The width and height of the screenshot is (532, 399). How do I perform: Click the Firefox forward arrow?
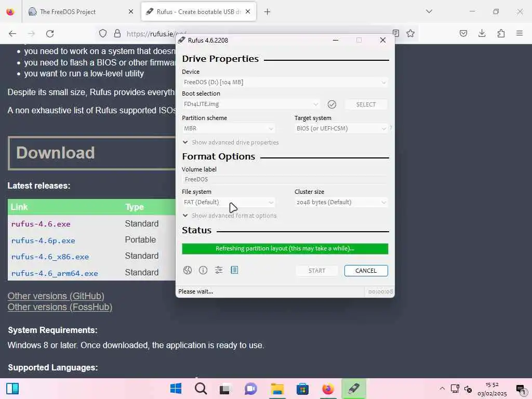pyautogui.click(x=31, y=33)
